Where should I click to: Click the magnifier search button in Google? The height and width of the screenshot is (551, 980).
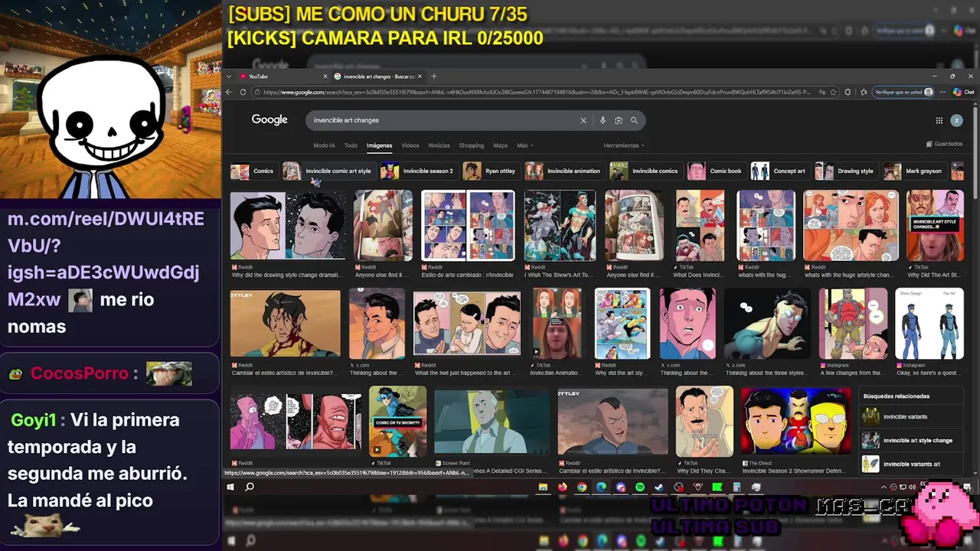[634, 120]
